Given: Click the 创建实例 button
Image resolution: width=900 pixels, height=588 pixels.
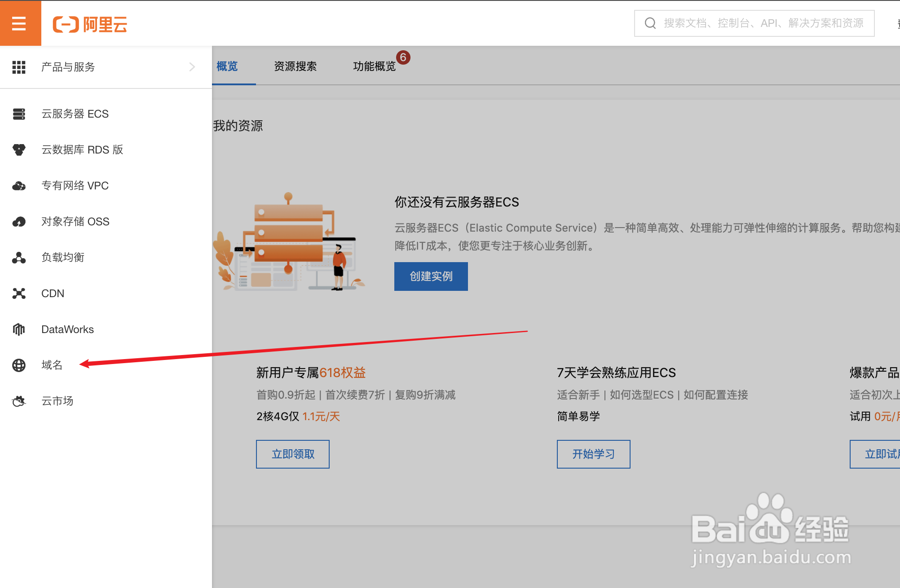Looking at the screenshot, I should click(x=431, y=276).
